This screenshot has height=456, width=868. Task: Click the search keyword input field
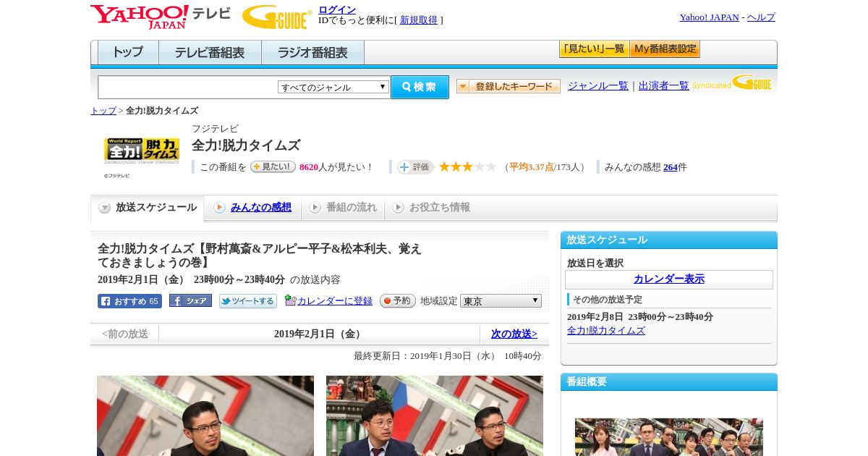click(x=187, y=87)
